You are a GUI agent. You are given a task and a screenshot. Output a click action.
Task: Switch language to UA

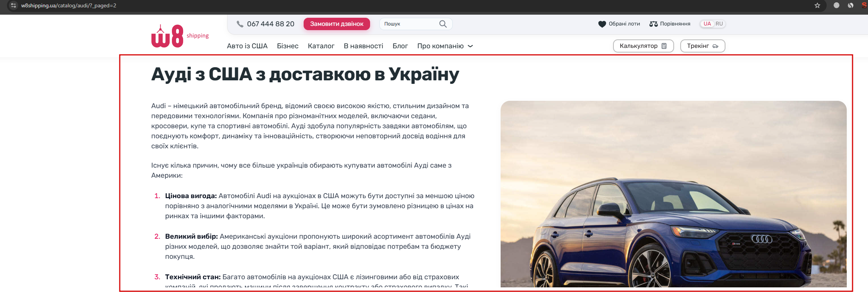[x=707, y=24]
